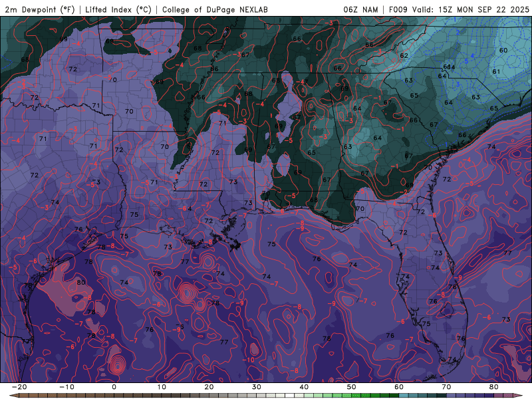This screenshot has width=532, height=399.
Task: Click the '50' label on the color scale
Action: click(x=352, y=387)
